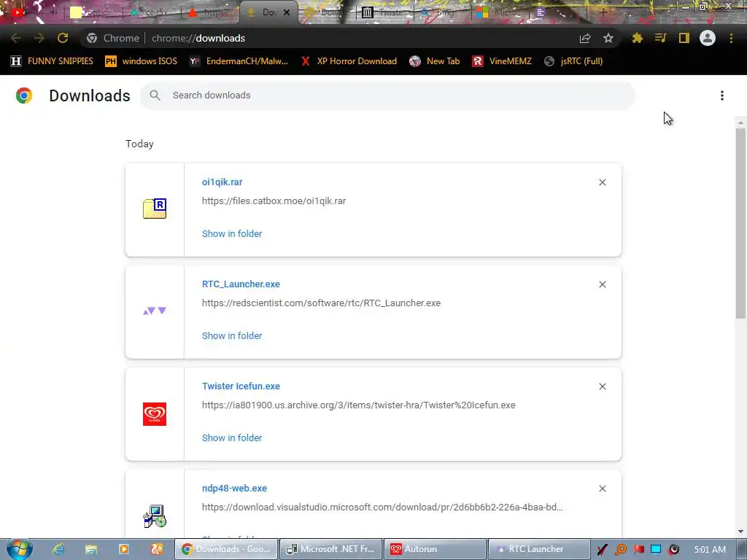
Task: Click the oi1qik.rar archive file icon
Action: pyautogui.click(x=155, y=209)
